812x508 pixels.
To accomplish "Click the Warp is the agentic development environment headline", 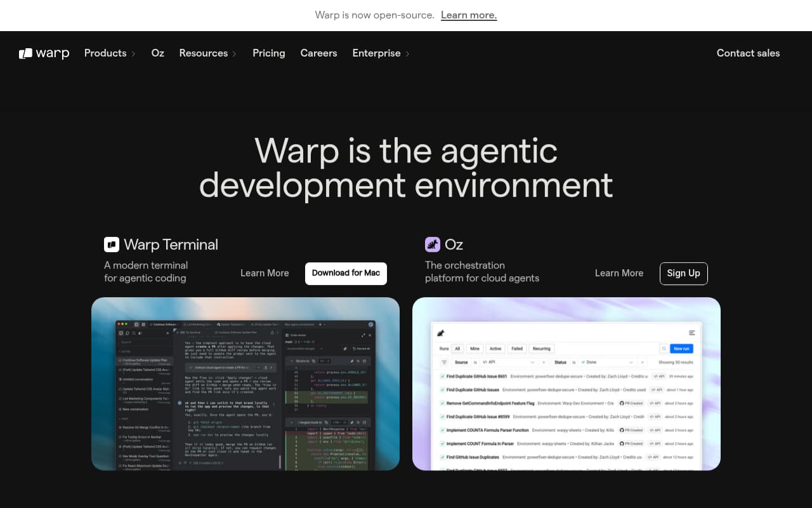I will click(x=406, y=168).
